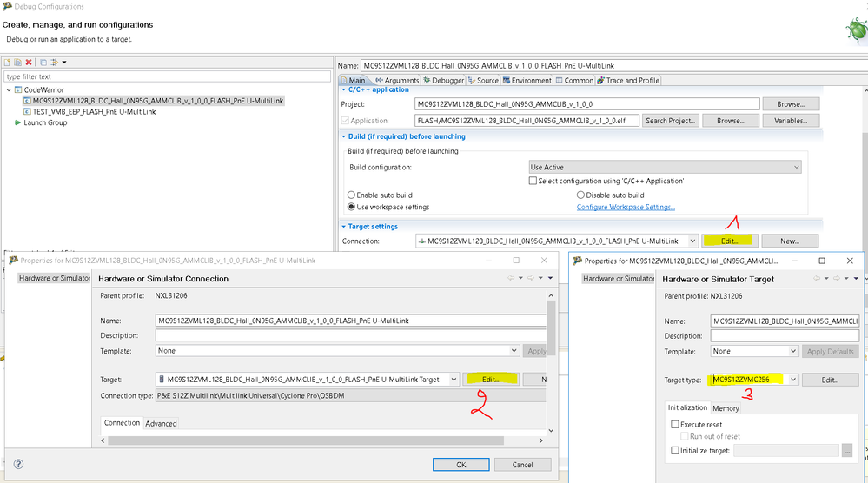This screenshot has height=483, width=868.
Task: Click the Search Project button
Action: point(670,121)
